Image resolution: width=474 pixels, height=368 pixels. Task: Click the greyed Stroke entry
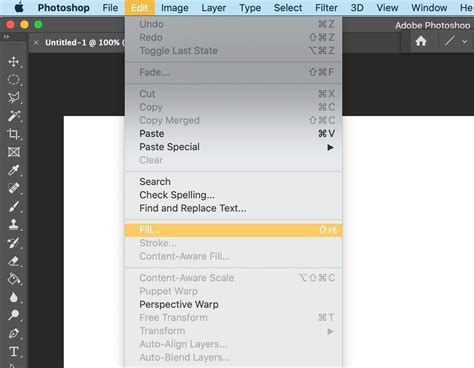coord(233,243)
